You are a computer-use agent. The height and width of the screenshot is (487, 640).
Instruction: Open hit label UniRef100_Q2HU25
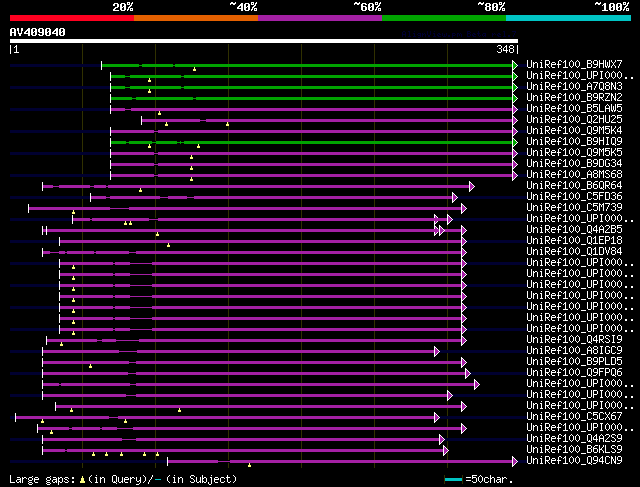574,119
